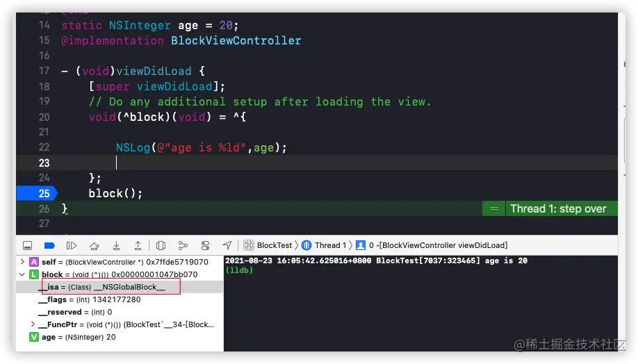Image resolution: width=638 pixels, height=364 pixels.
Task: Select the __reserved = (int) 0 row
Action: click(x=120, y=313)
